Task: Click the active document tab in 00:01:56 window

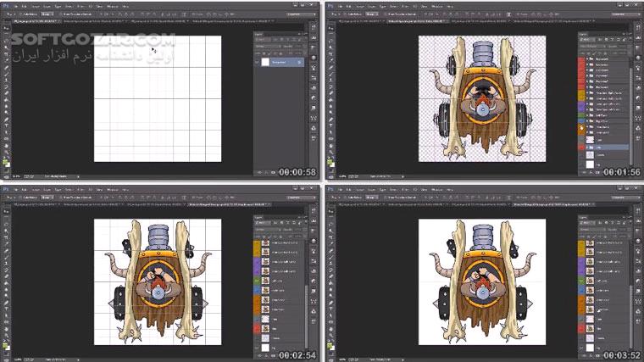Action: (x=416, y=20)
